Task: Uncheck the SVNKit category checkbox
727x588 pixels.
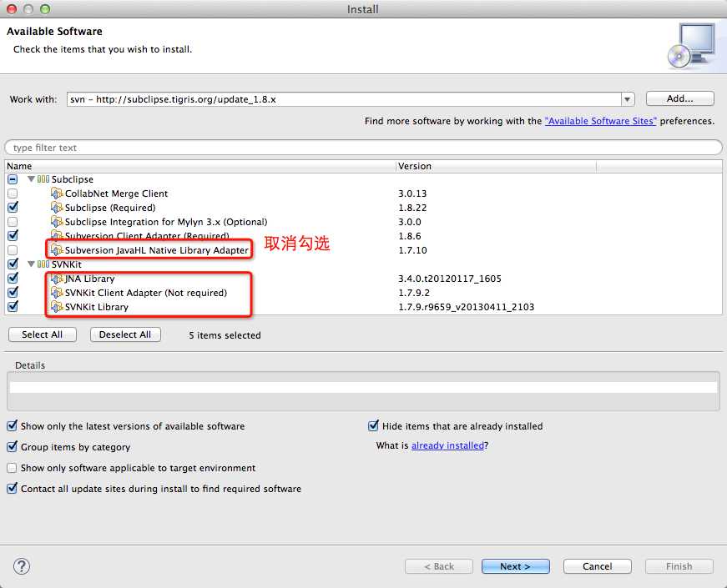Action: pos(13,264)
